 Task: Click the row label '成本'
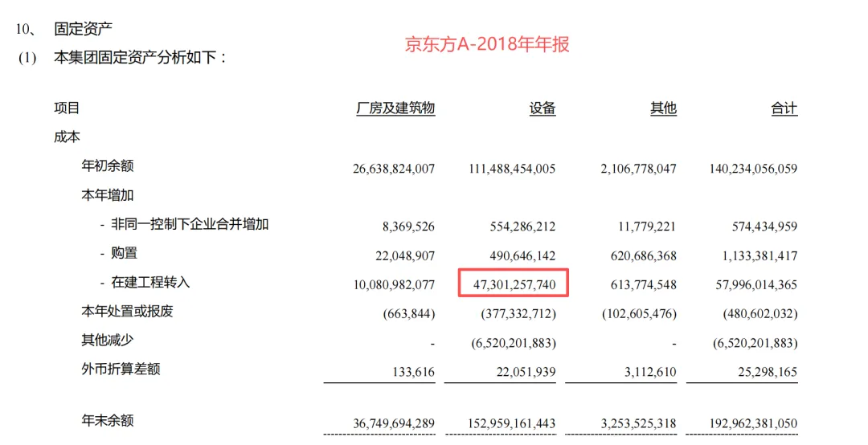67,137
